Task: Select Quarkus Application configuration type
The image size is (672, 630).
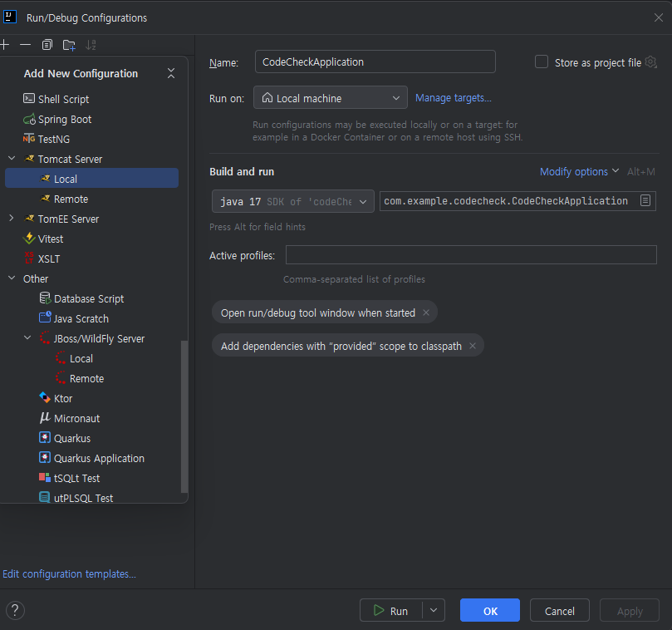Action: pos(91,459)
